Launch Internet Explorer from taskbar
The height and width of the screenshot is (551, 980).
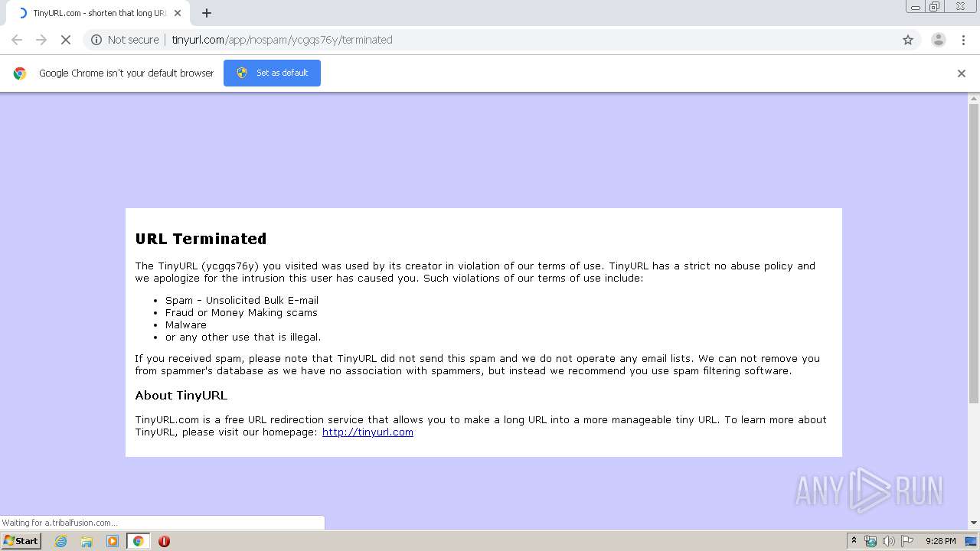[61, 541]
